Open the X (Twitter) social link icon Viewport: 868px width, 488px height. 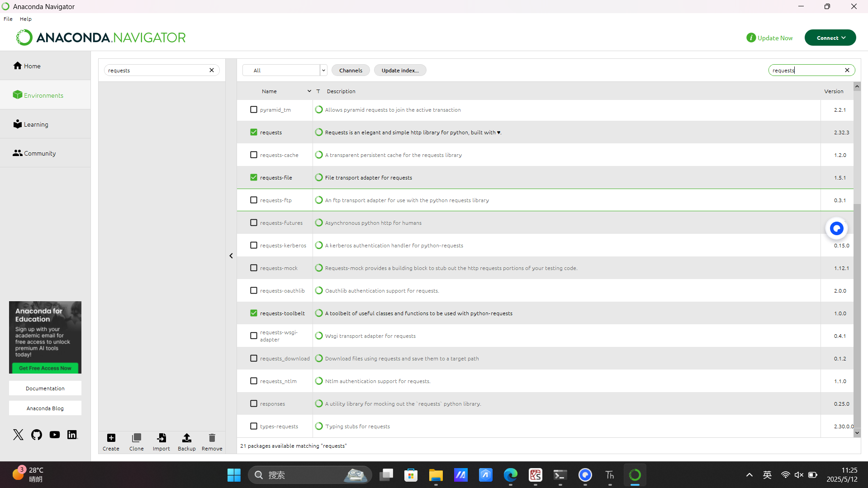[18, 435]
